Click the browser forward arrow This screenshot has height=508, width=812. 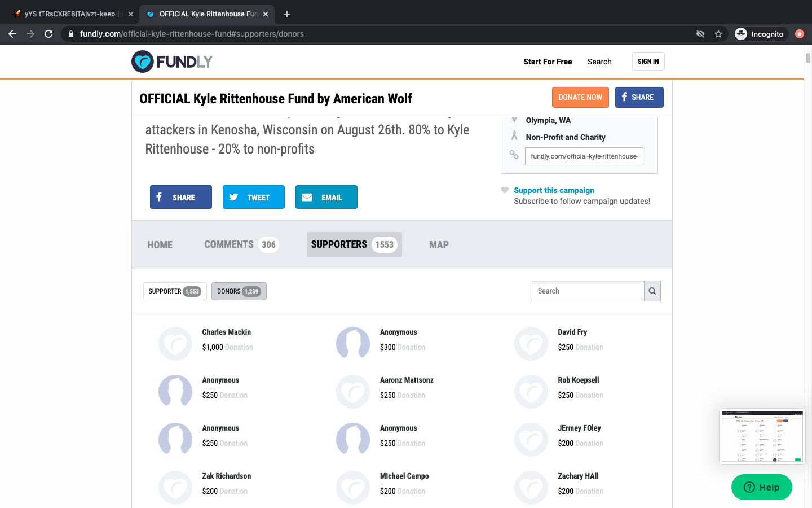(30, 34)
